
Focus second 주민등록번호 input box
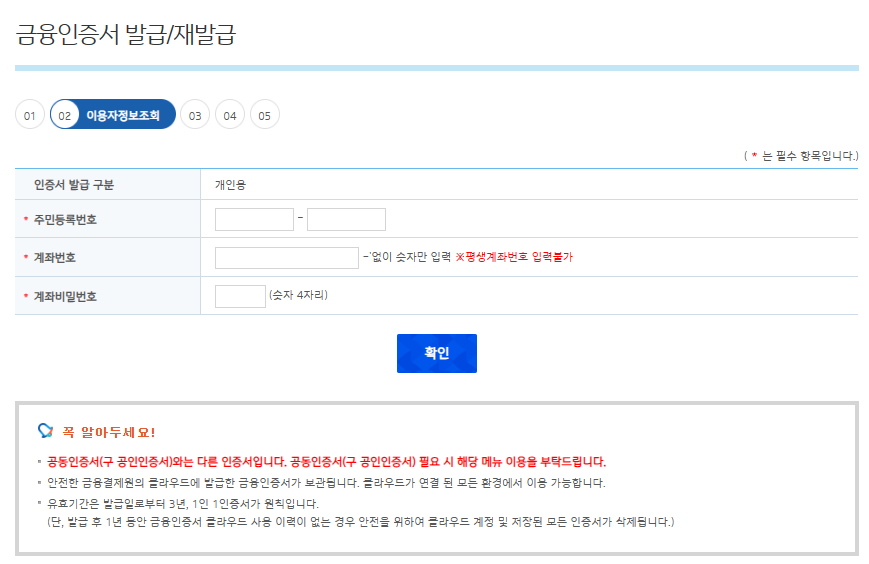(x=346, y=219)
